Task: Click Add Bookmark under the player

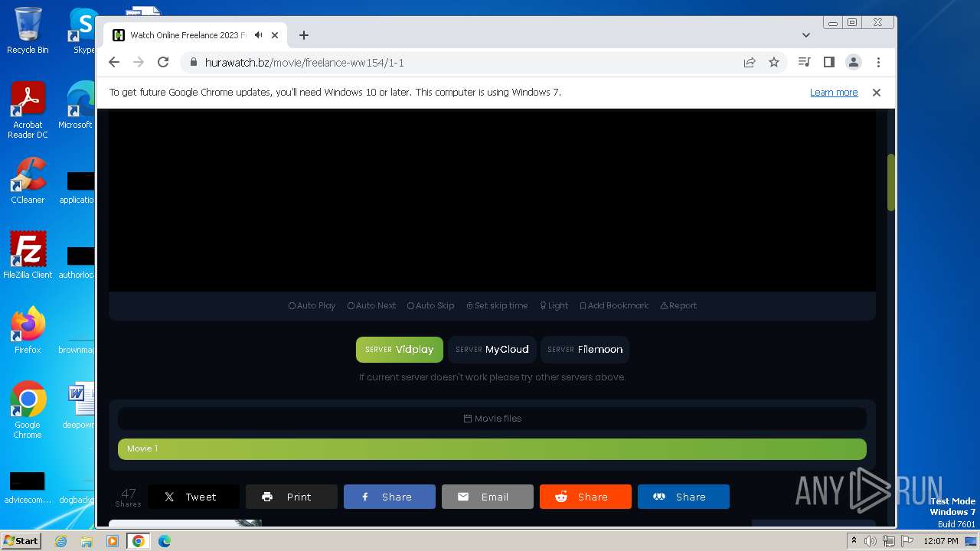Action: pyautogui.click(x=614, y=305)
